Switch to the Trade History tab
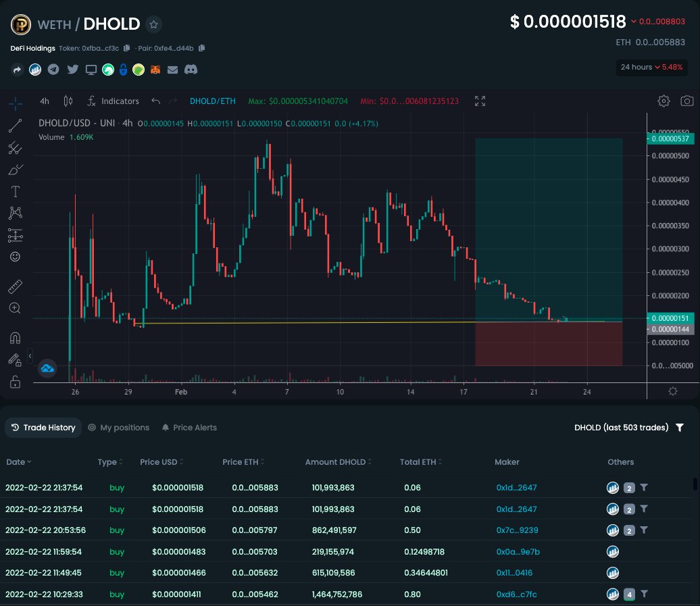700x606 pixels. (43, 428)
